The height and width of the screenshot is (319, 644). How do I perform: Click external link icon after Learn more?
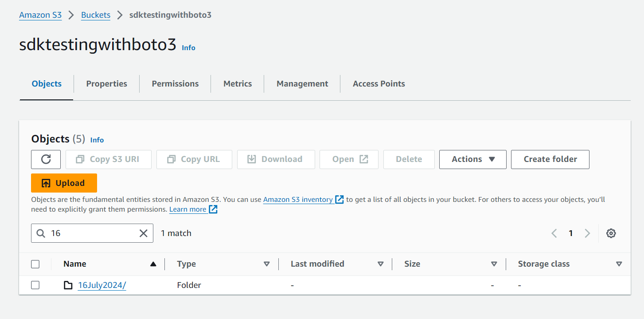point(213,209)
